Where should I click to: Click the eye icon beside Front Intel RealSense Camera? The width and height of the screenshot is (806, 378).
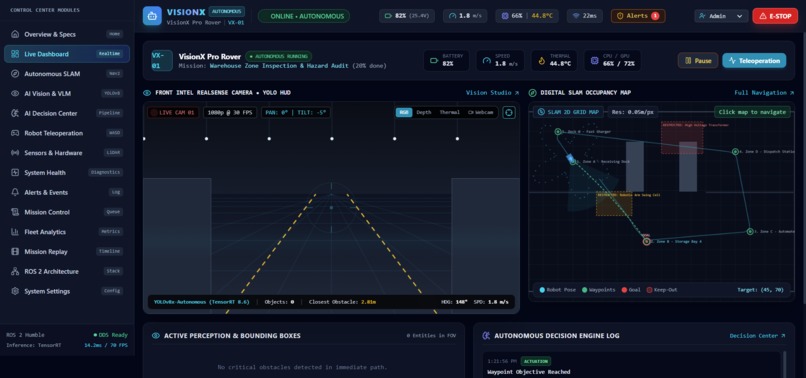click(147, 93)
